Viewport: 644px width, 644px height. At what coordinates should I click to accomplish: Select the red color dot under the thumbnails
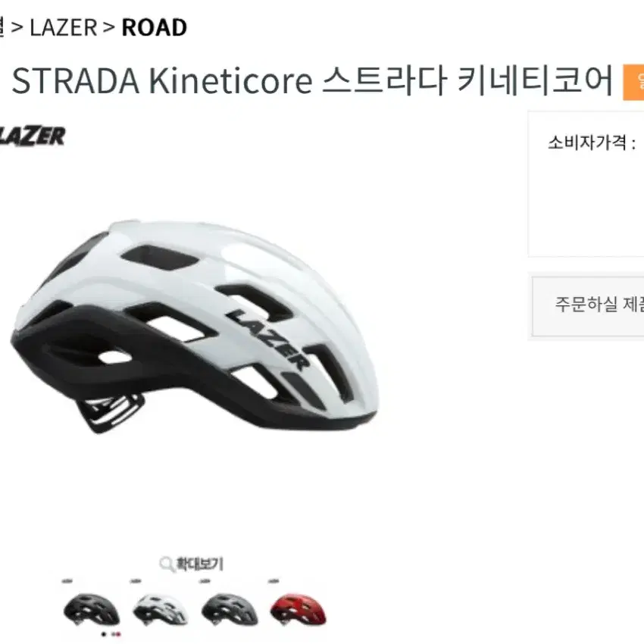119,634
